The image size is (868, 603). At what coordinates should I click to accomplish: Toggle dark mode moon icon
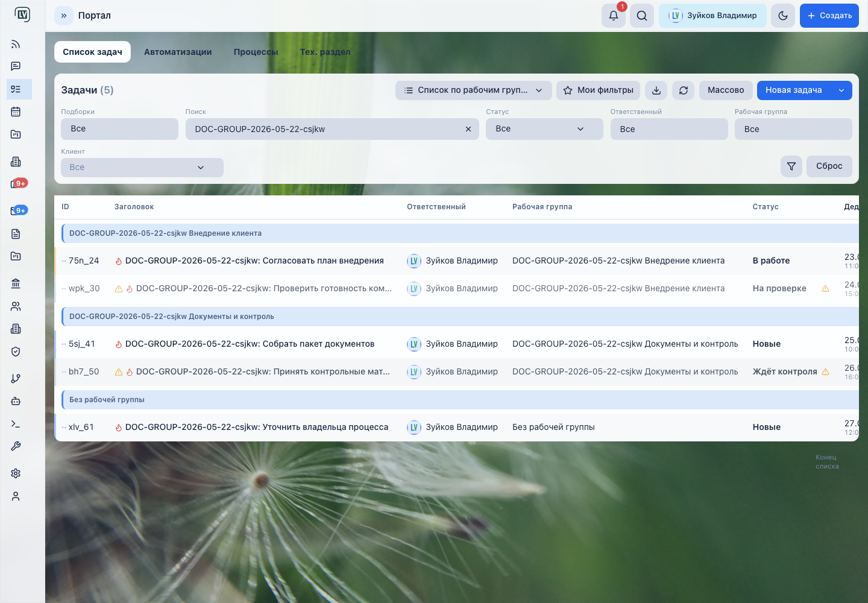[783, 16]
